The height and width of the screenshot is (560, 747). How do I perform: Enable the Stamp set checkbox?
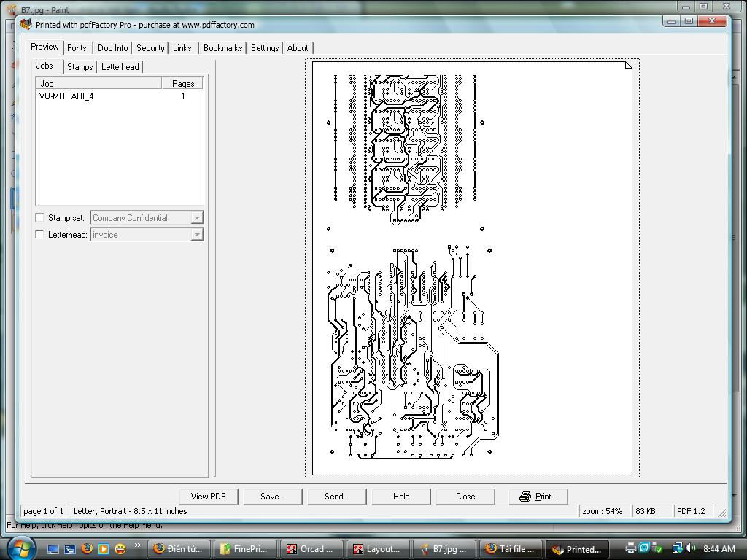coord(39,217)
